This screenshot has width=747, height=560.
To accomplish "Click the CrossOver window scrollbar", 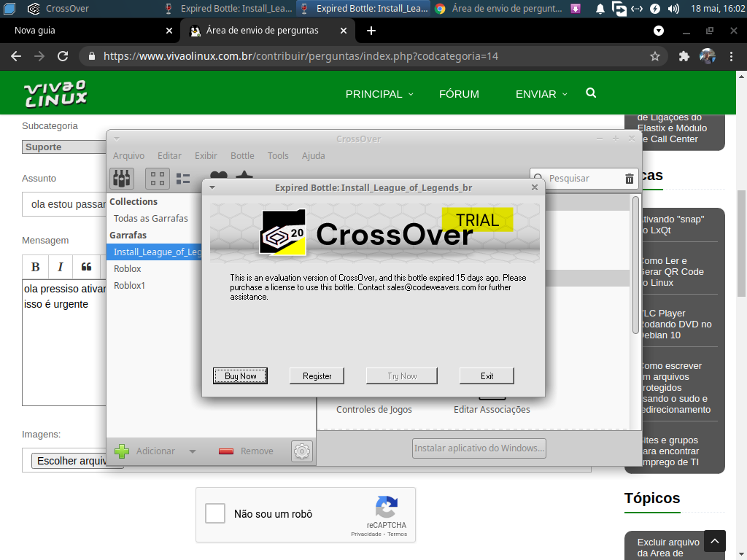I will 635,265.
